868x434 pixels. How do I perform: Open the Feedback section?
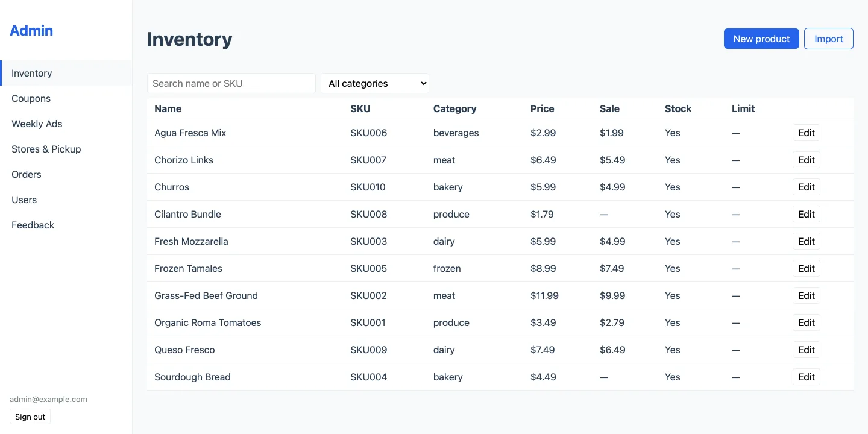click(66, 225)
